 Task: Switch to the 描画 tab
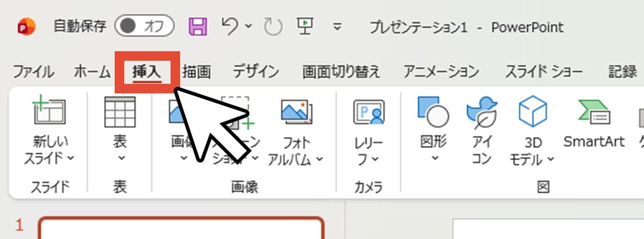(197, 72)
